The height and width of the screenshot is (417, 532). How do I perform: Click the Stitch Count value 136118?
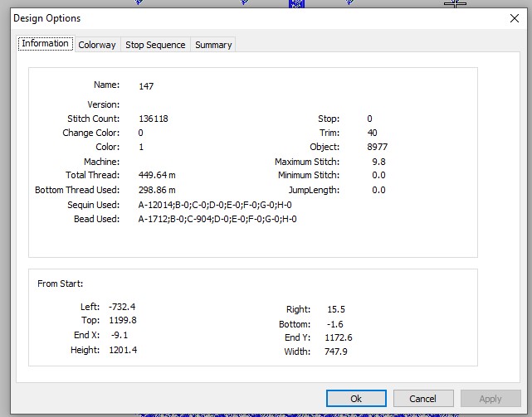click(154, 119)
